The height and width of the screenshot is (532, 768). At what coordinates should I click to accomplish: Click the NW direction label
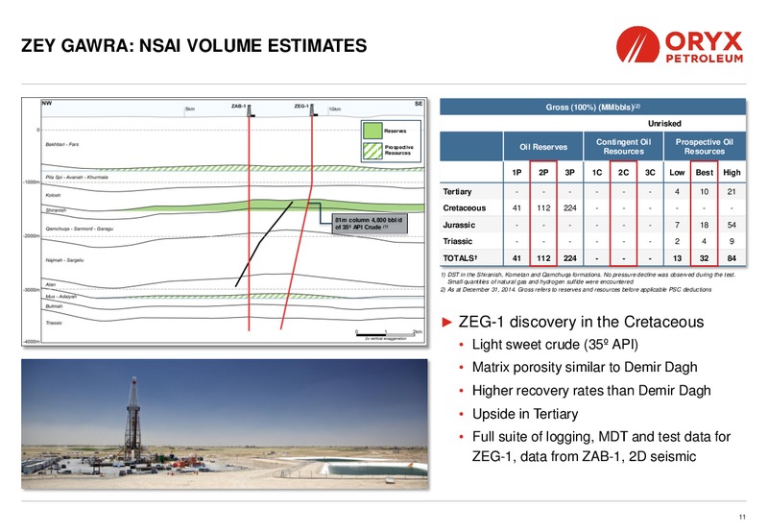[x=46, y=103]
